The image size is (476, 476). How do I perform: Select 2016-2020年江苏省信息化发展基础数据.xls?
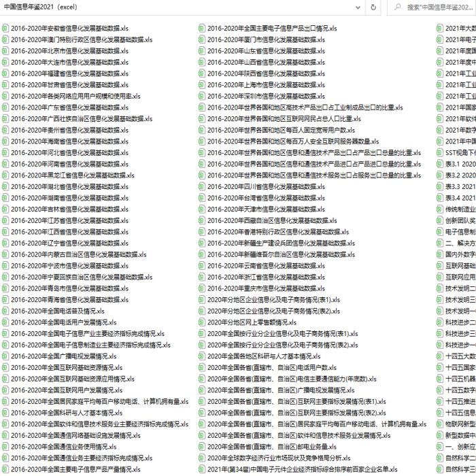pos(70,221)
